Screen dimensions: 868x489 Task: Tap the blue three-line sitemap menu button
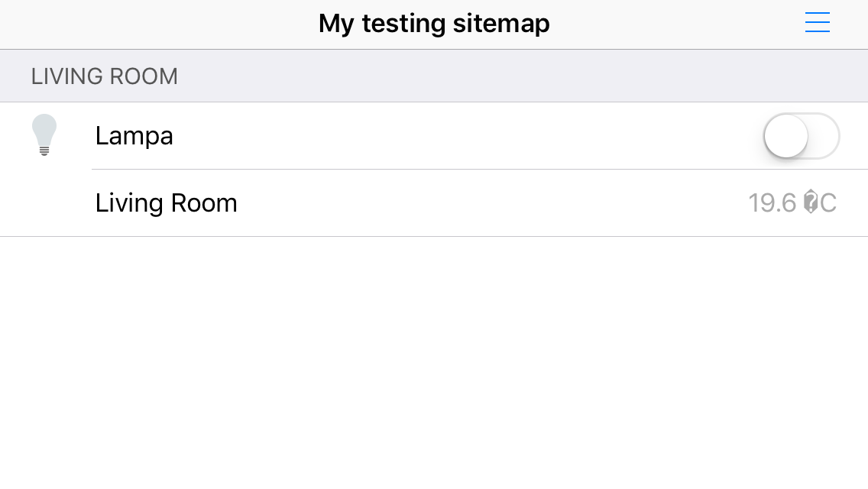817,22
